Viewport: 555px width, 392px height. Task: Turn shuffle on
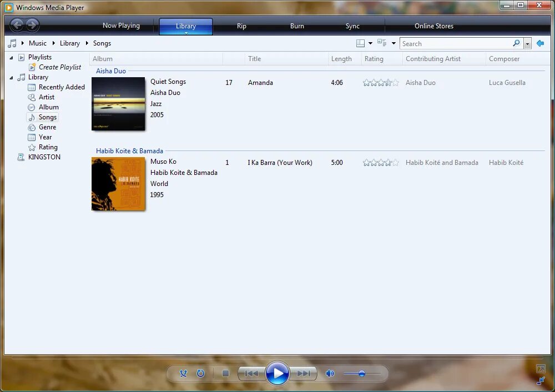tap(183, 373)
